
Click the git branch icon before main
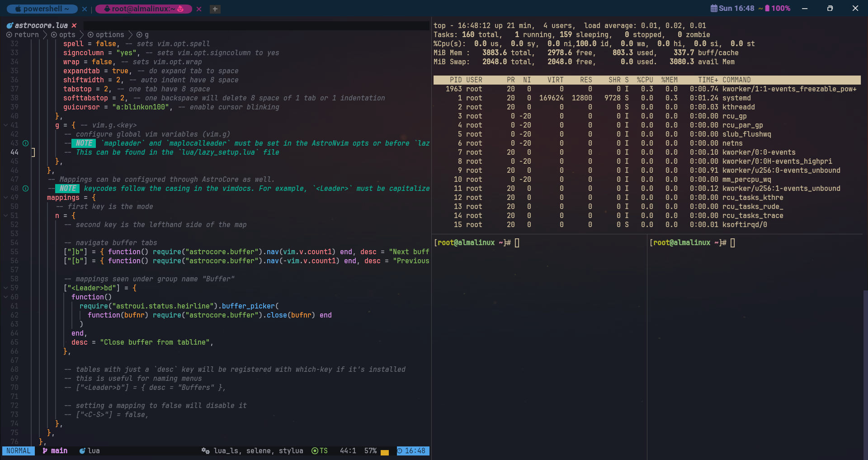click(x=45, y=451)
